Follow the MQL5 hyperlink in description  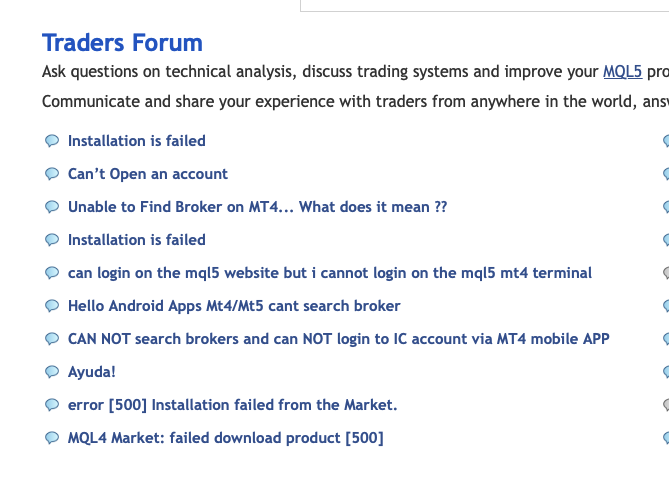click(622, 72)
